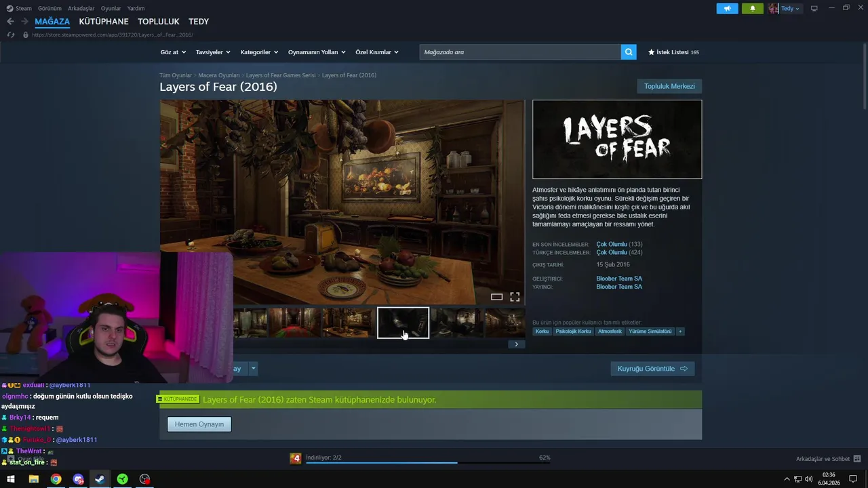Screen dimensions: 868x488
Task: Click Atmosferik tag
Action: [x=610, y=331]
